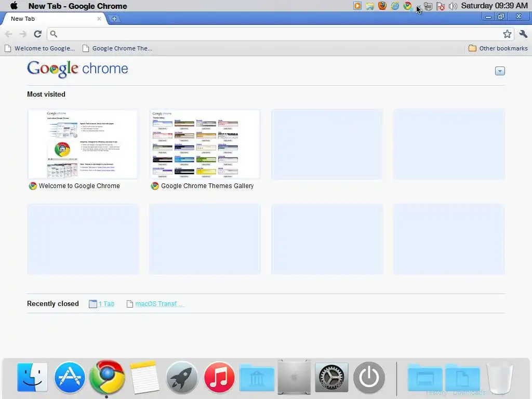
Task: Open System Preferences gear in the dock
Action: pos(331,377)
